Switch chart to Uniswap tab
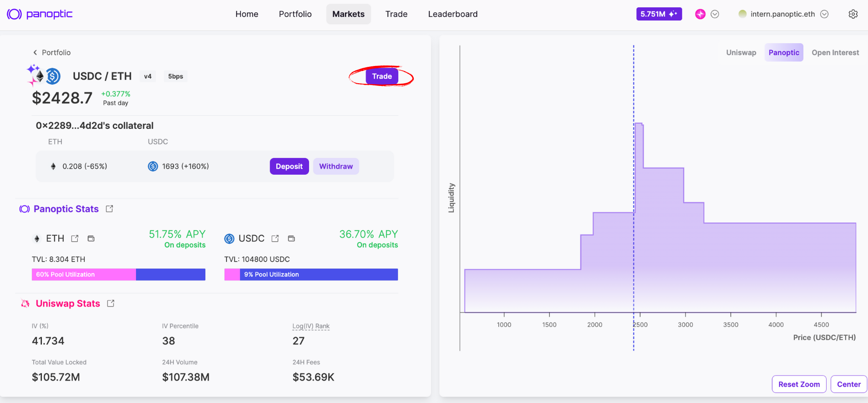 coord(741,53)
